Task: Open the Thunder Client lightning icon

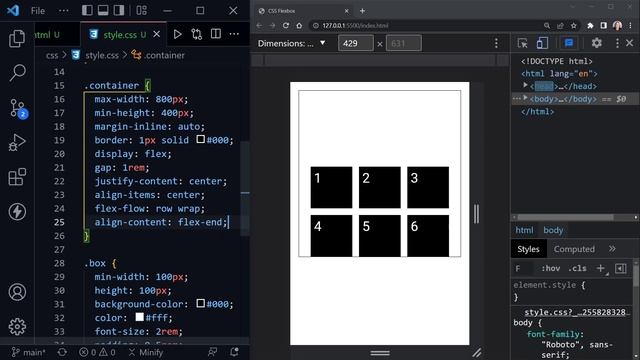Action: tap(17, 211)
